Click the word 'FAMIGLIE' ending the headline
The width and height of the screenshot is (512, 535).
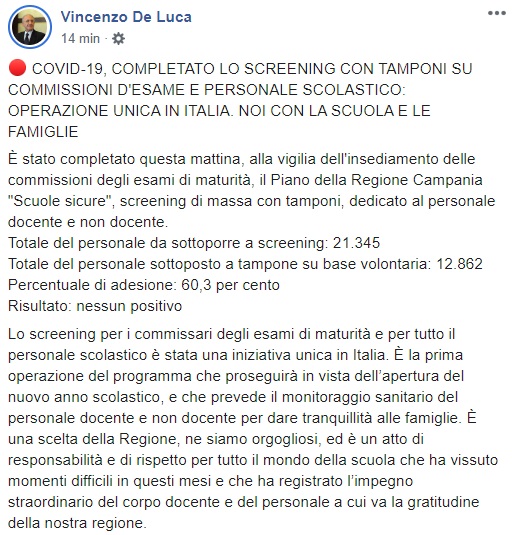tap(43, 132)
